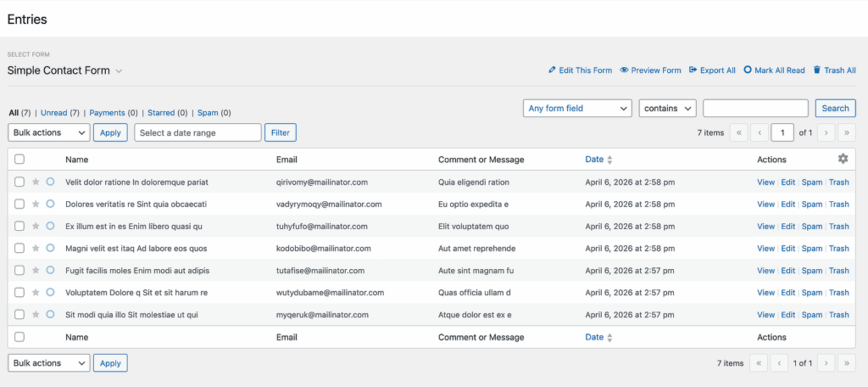Image resolution: width=868 pixels, height=387 pixels.
Task: Star the myqeruk@mailinator.com entry
Action: (36, 314)
